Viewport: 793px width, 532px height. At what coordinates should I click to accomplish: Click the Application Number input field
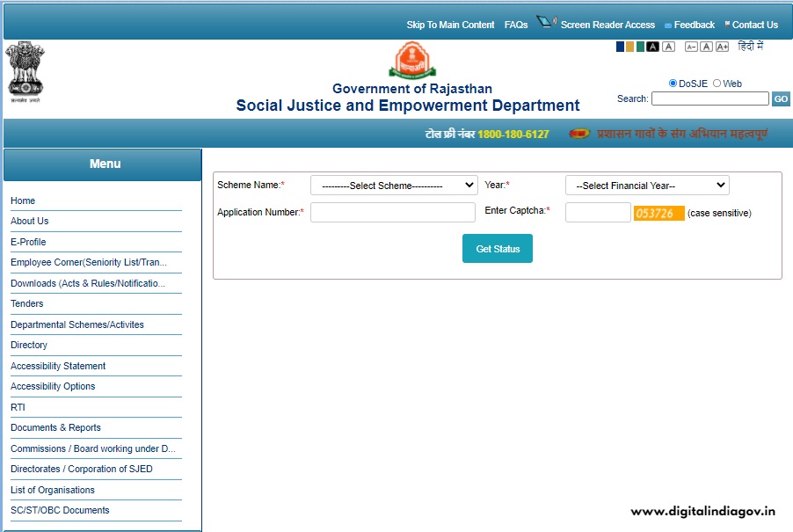click(392, 213)
